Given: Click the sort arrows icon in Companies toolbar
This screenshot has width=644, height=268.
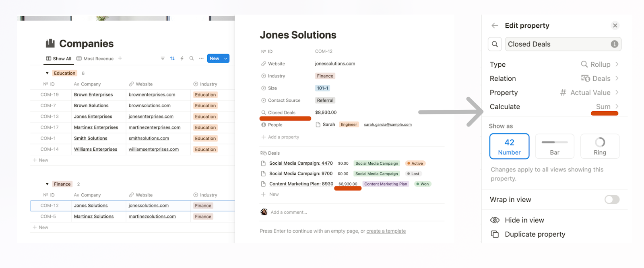Looking at the screenshot, I should [172, 58].
